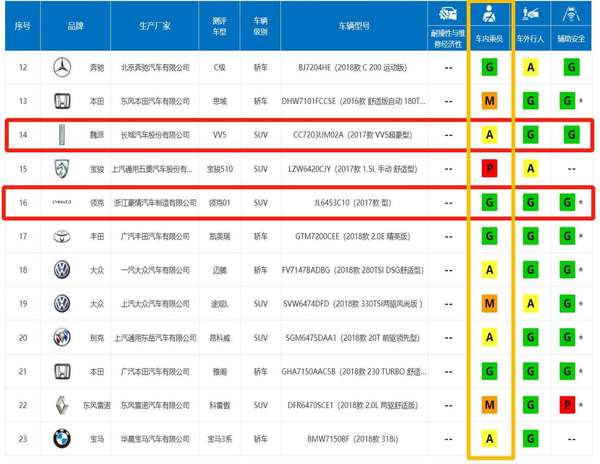
Task: Click vehicle model BMW7150BF (2018款 318i)
Action: tap(352, 439)
